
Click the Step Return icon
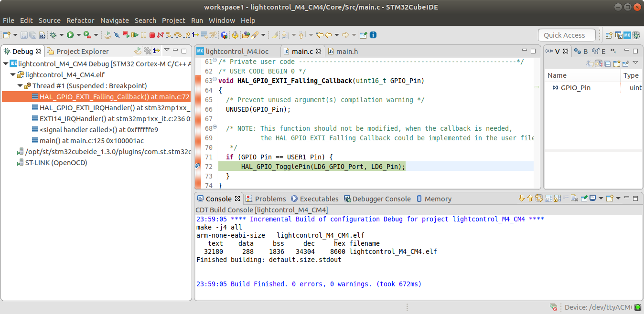187,35
